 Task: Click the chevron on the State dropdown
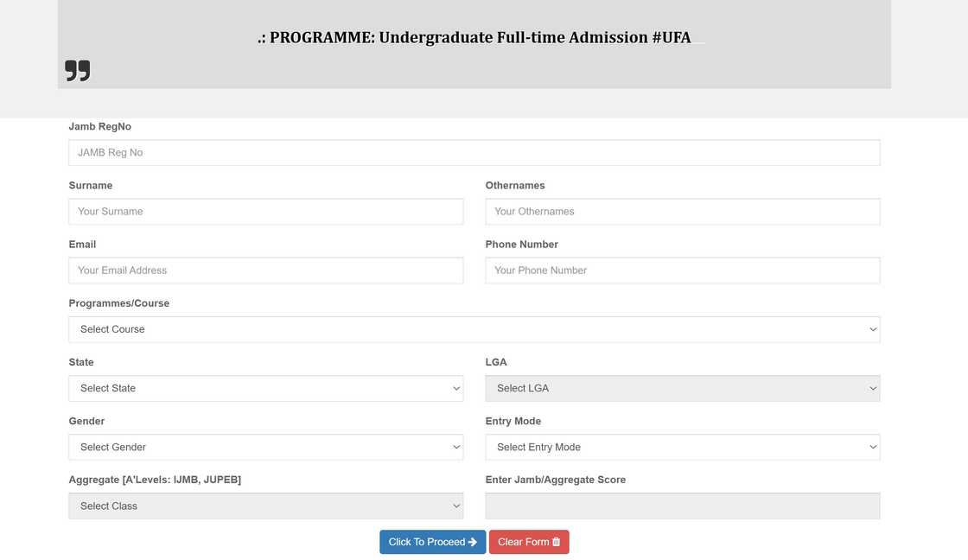click(456, 388)
